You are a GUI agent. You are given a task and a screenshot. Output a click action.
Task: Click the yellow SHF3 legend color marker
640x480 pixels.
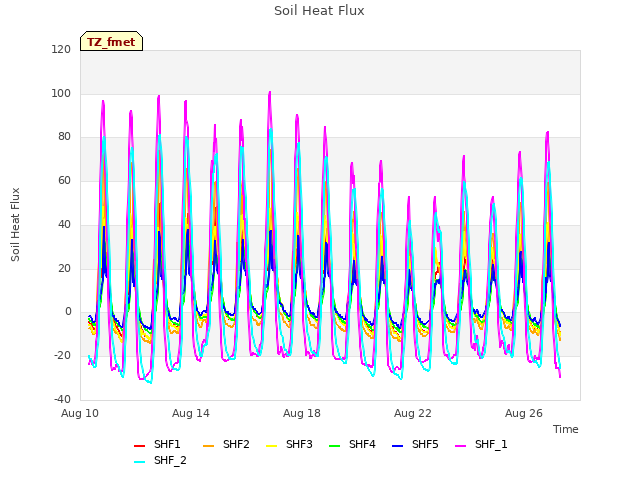(271, 446)
